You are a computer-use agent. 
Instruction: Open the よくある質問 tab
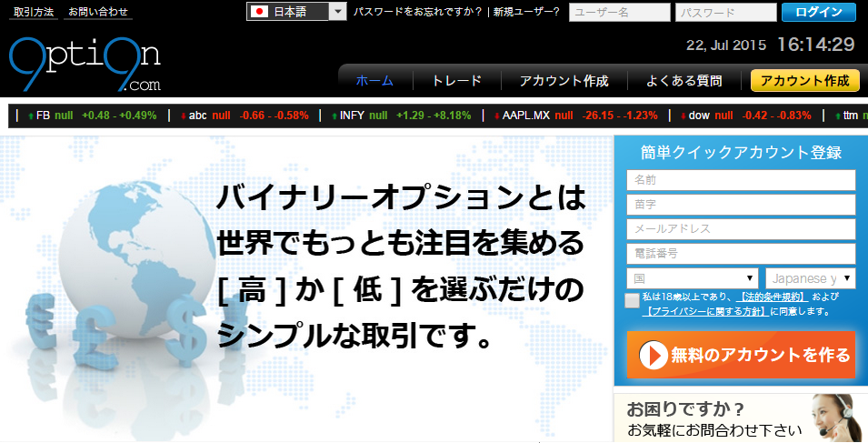pos(684,80)
